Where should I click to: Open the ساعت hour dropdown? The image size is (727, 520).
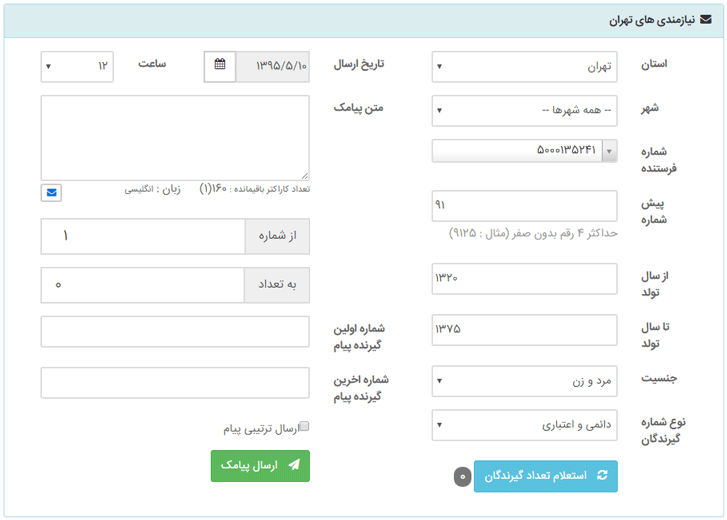coord(77,67)
